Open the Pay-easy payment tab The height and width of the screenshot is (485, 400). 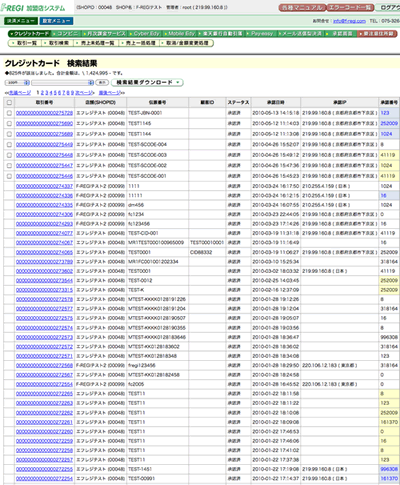click(260, 34)
